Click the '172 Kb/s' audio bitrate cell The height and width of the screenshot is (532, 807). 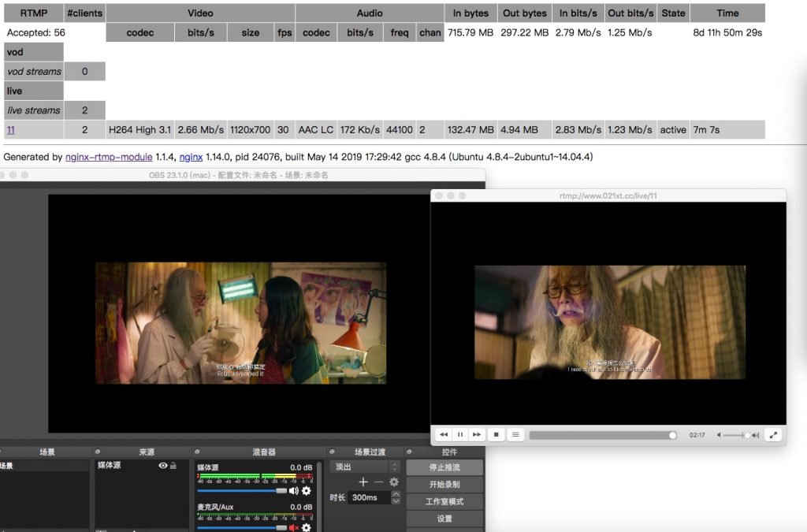click(x=359, y=130)
